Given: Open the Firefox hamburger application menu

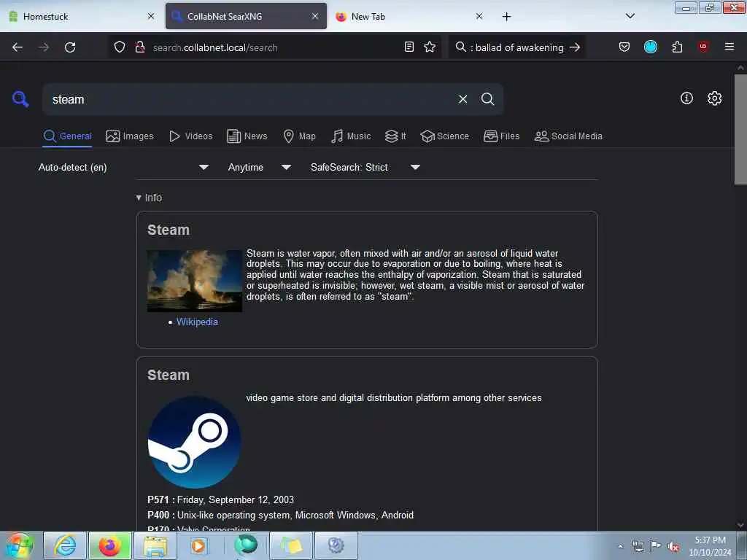Looking at the screenshot, I should [729, 47].
